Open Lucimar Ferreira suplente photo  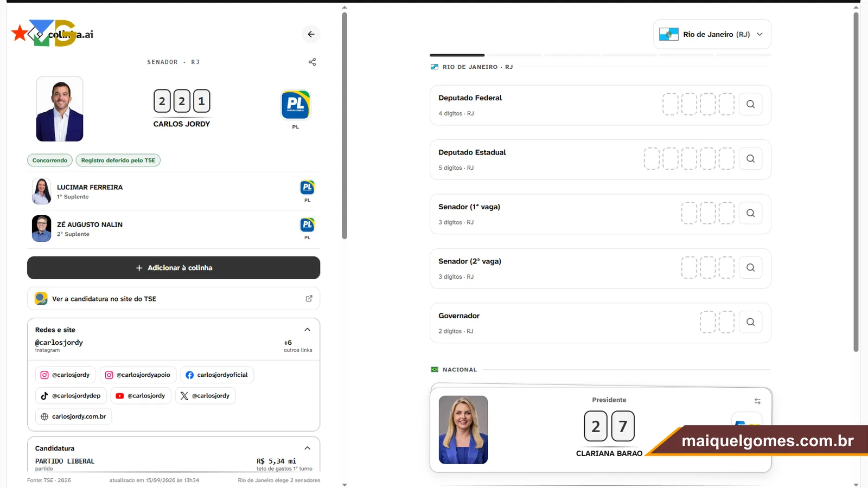pos(42,191)
